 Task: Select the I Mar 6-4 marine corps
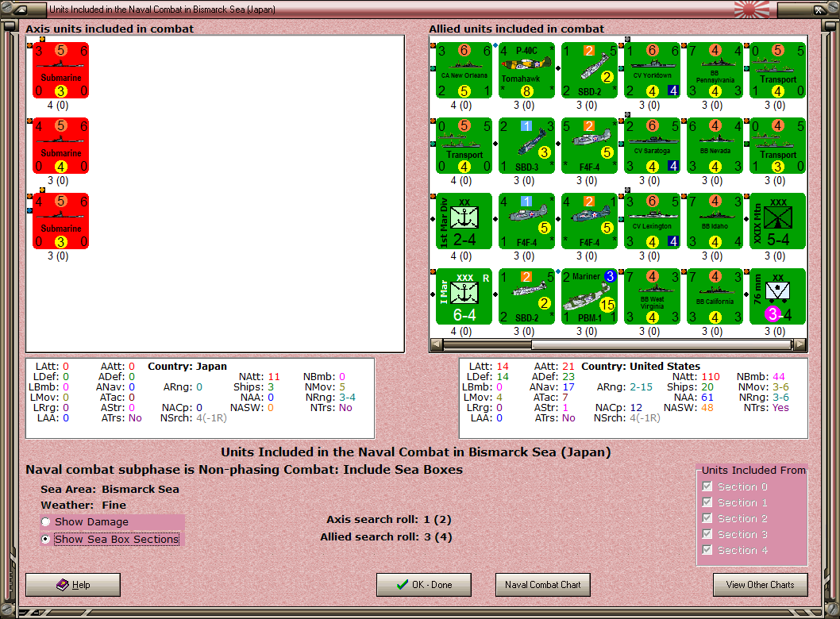464,297
